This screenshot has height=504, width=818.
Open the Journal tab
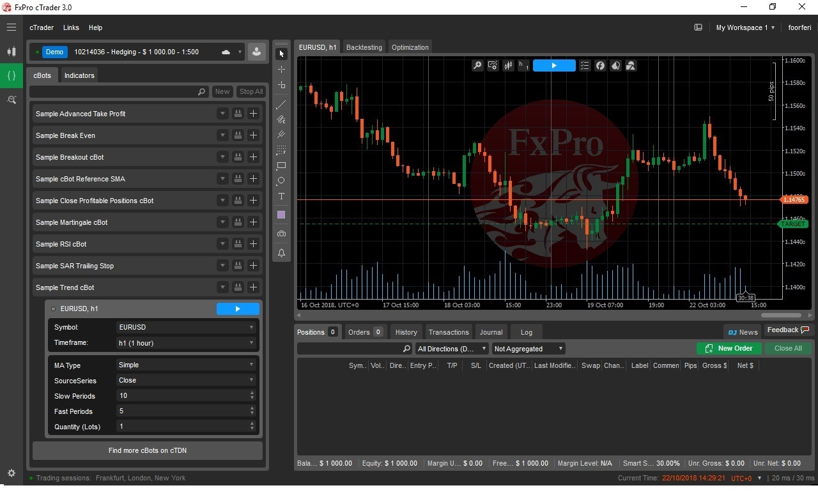(491, 332)
